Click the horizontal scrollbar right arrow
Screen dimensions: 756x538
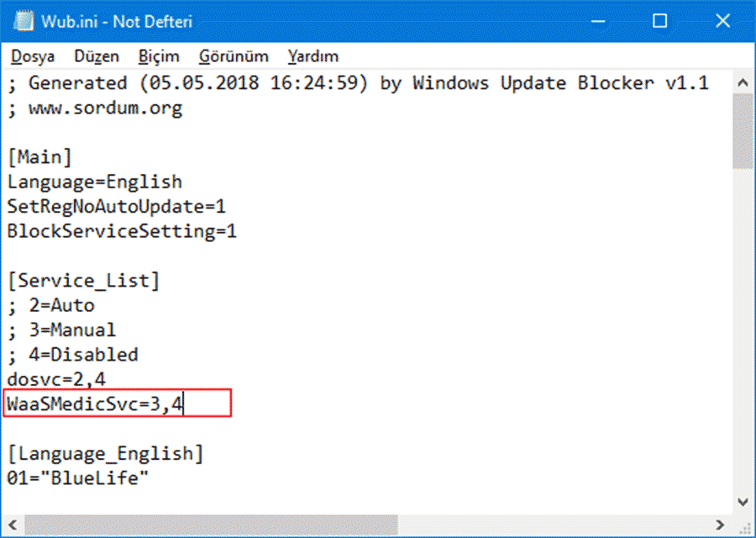click(720, 525)
